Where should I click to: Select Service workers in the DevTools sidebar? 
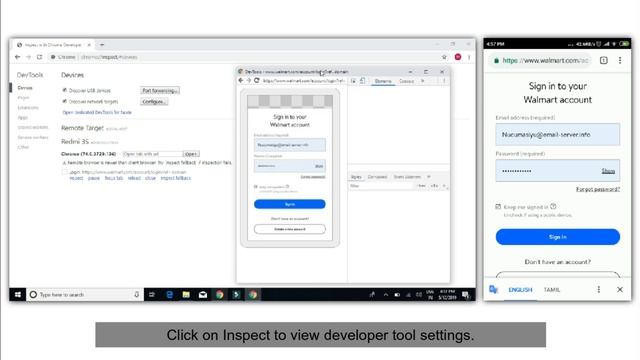33,138
